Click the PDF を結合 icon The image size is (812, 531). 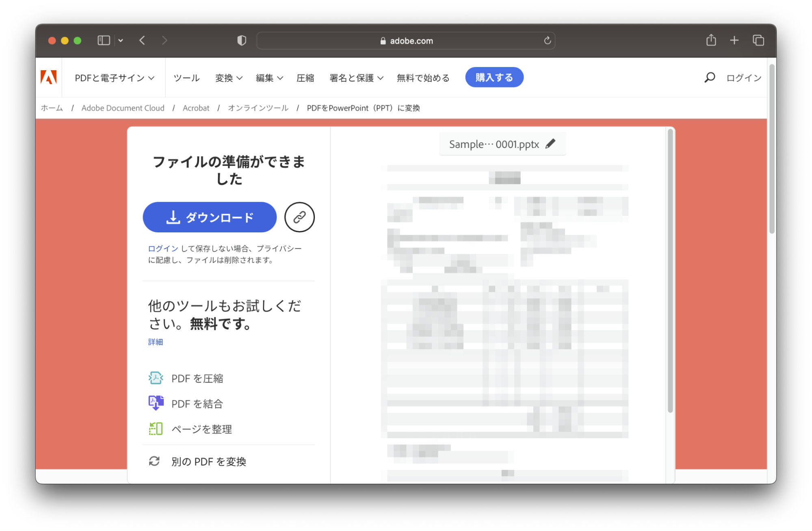(x=156, y=403)
